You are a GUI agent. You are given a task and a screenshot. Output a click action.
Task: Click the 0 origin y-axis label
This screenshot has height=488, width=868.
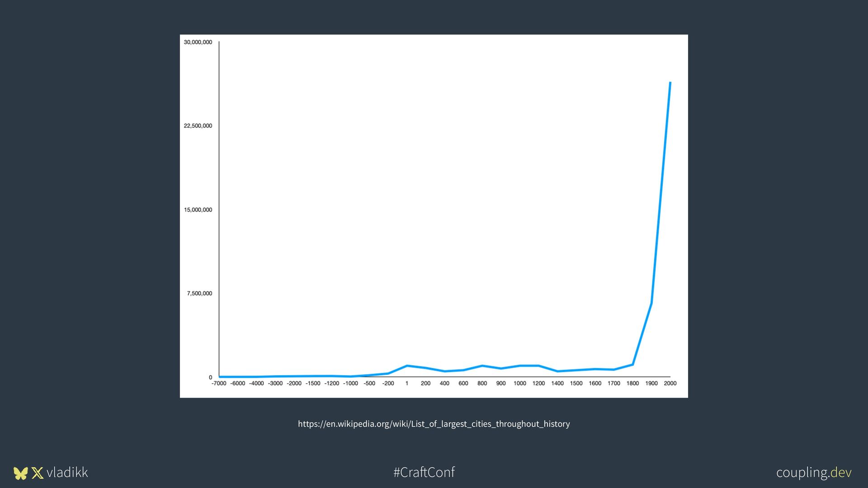(x=210, y=377)
